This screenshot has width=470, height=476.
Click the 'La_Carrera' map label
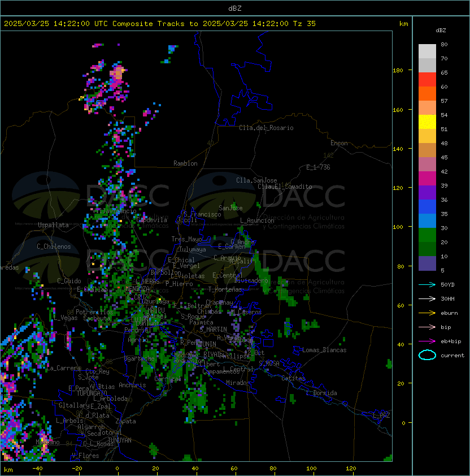coord(63,368)
